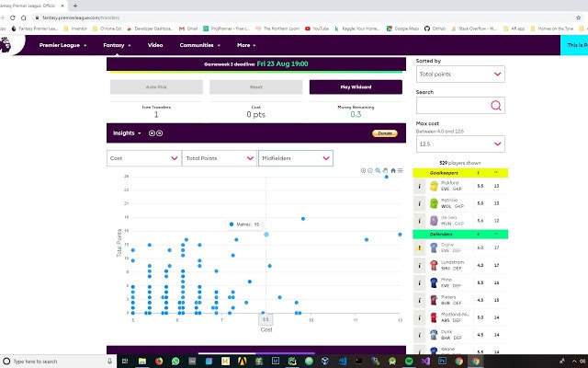Screen dimensions: 588x368
Task: Open Visual Studio from the taskbar
Action: pos(425,362)
